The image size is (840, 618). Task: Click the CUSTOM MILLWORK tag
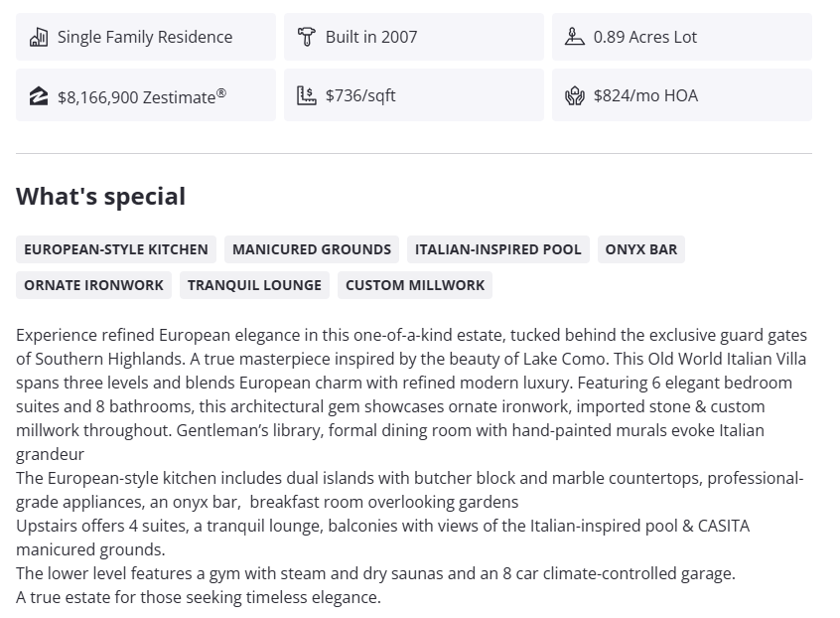(415, 285)
